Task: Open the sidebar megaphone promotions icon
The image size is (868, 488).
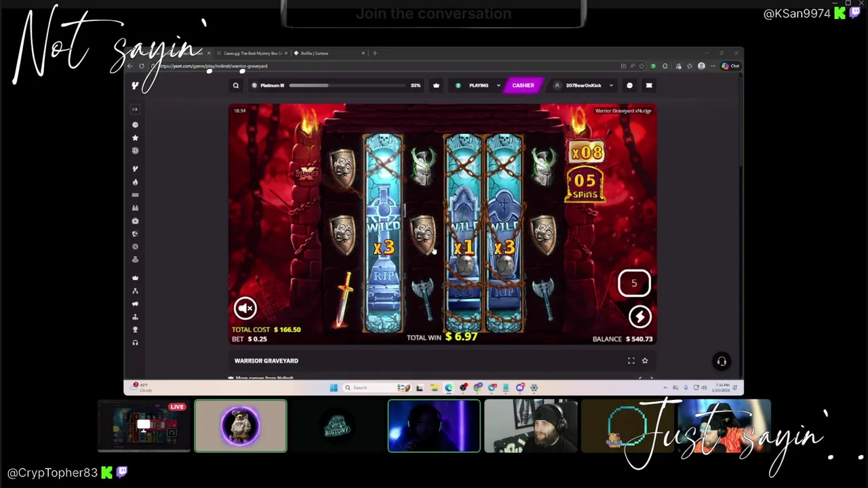Action: (x=135, y=304)
